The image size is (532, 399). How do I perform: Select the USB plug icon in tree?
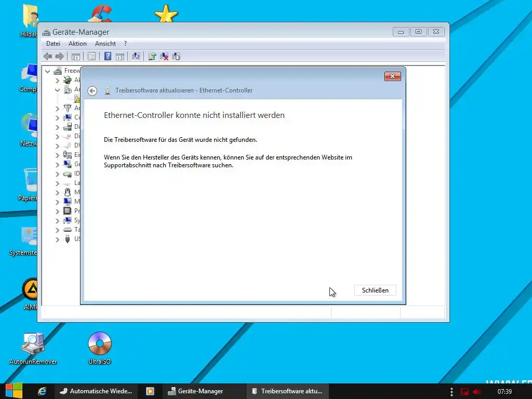68,239
